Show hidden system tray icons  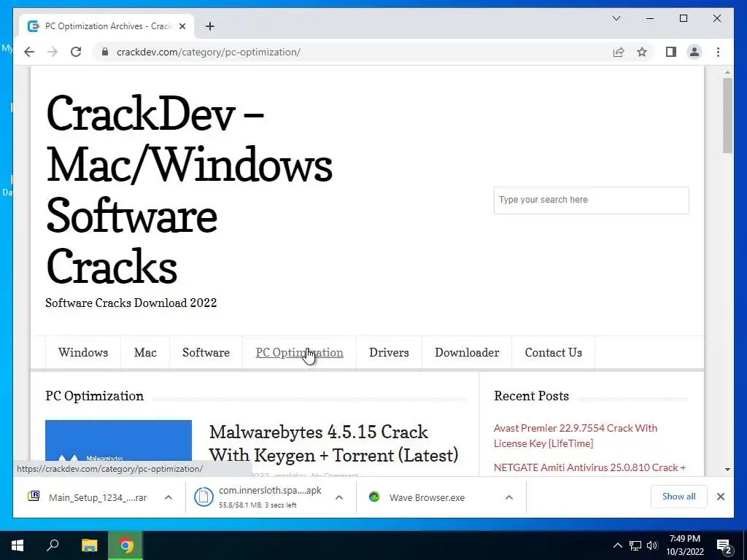617,545
